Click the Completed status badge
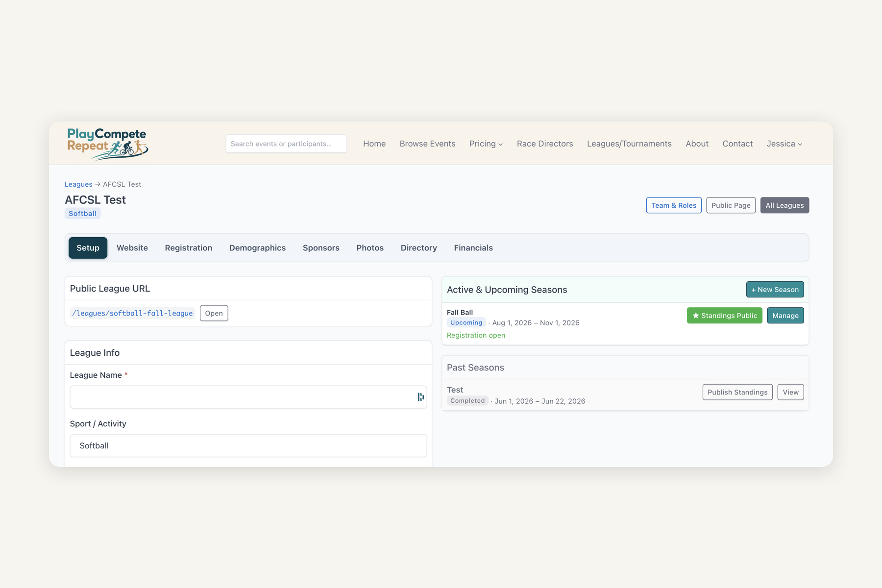The width and height of the screenshot is (882, 588). pos(467,401)
